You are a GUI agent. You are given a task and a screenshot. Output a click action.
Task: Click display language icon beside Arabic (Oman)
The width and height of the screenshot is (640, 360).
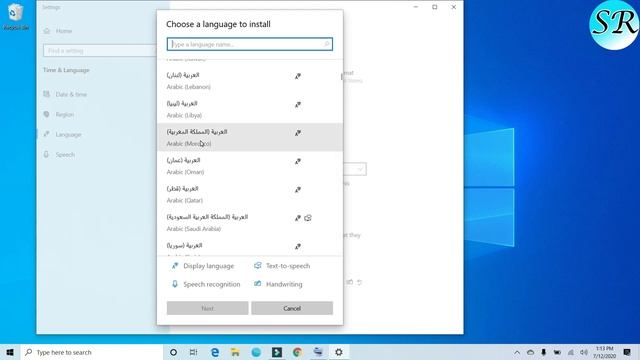point(298,161)
